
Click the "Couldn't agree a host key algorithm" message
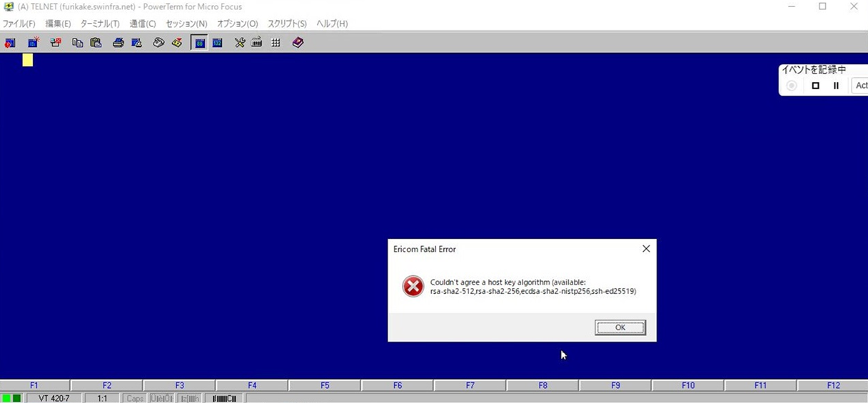pos(533,287)
